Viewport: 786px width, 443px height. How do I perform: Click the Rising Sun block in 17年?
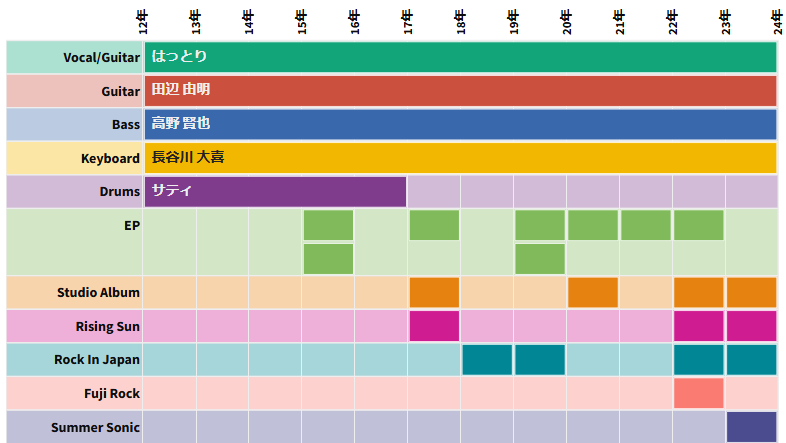pyautogui.click(x=434, y=326)
